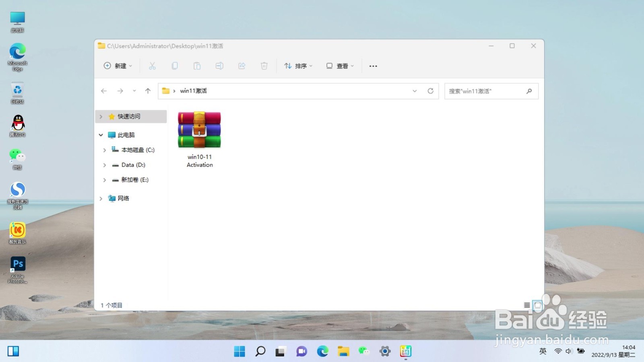Viewport: 644px width, 362px height.
Task: Click the Rename icon in toolbar
Action: pos(219,66)
